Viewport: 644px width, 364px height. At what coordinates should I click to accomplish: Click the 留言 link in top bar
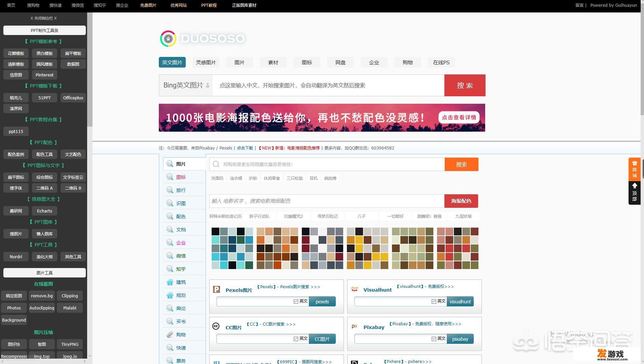tap(579, 5)
